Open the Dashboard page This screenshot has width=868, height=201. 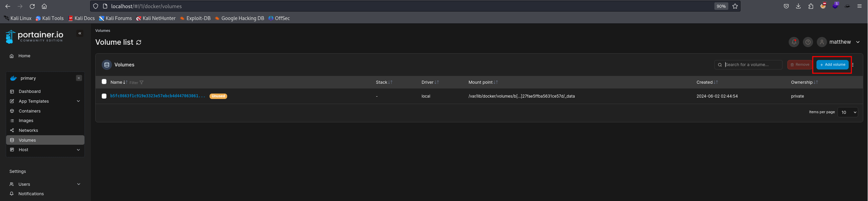(x=45, y=92)
